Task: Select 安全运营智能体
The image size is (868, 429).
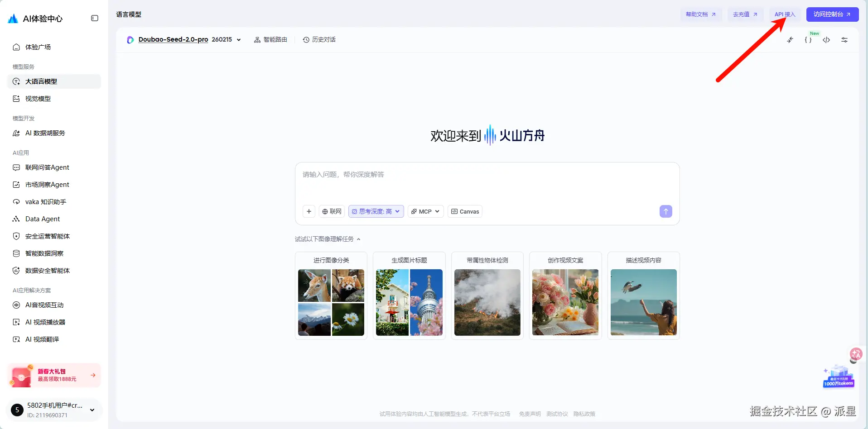Action: coord(54,236)
